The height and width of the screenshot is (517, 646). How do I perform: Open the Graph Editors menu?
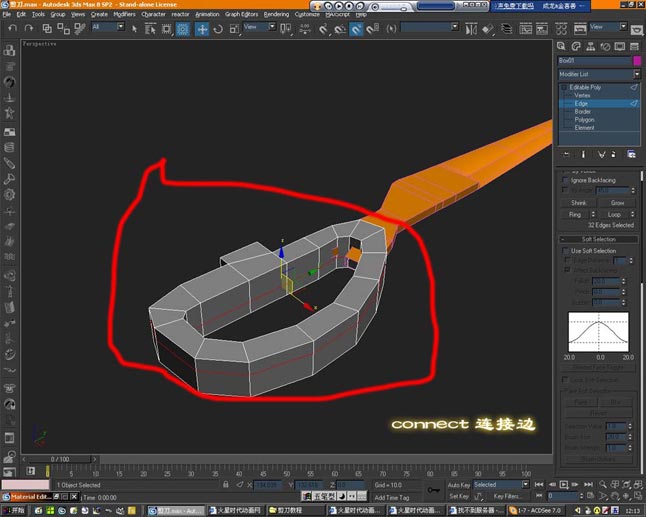pos(241,14)
